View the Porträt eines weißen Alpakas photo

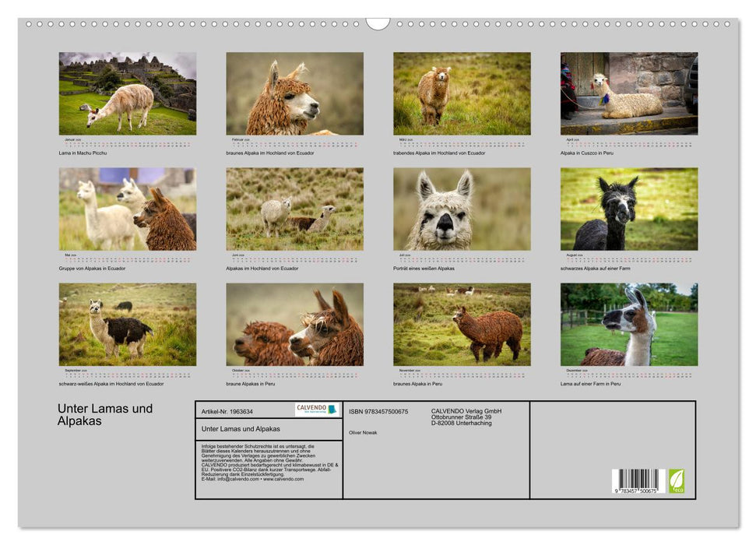tap(462, 209)
